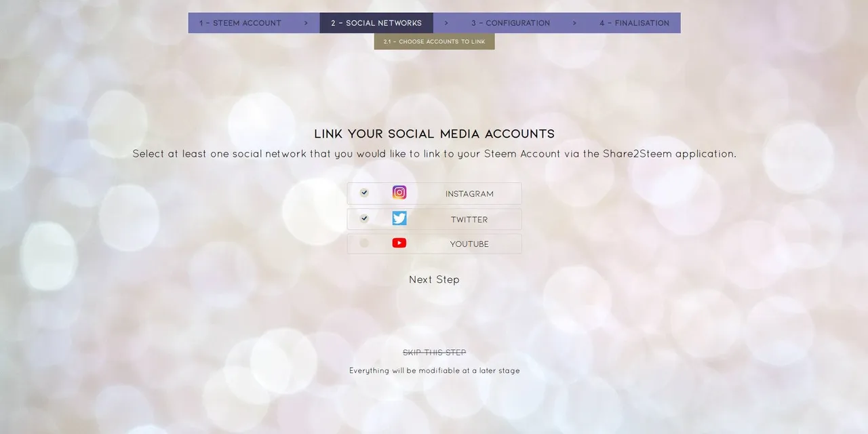The height and width of the screenshot is (434, 868).
Task: Go to step 1 – Steem Account
Action: click(x=240, y=23)
